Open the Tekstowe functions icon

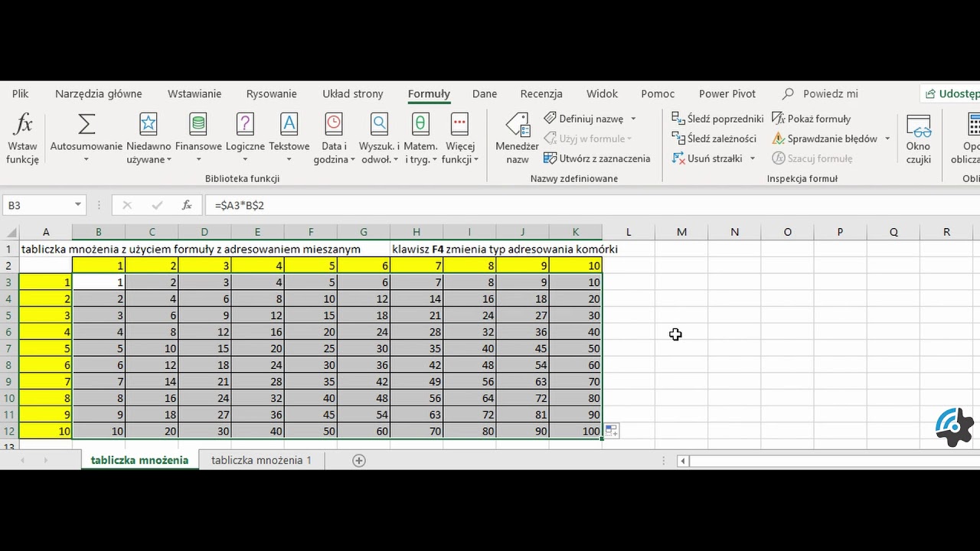[x=289, y=123]
